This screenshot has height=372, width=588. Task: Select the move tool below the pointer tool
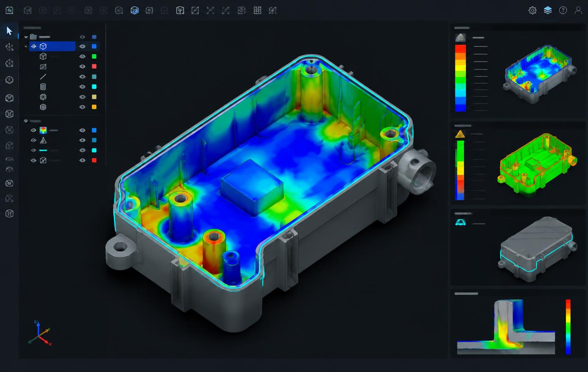tap(9, 47)
